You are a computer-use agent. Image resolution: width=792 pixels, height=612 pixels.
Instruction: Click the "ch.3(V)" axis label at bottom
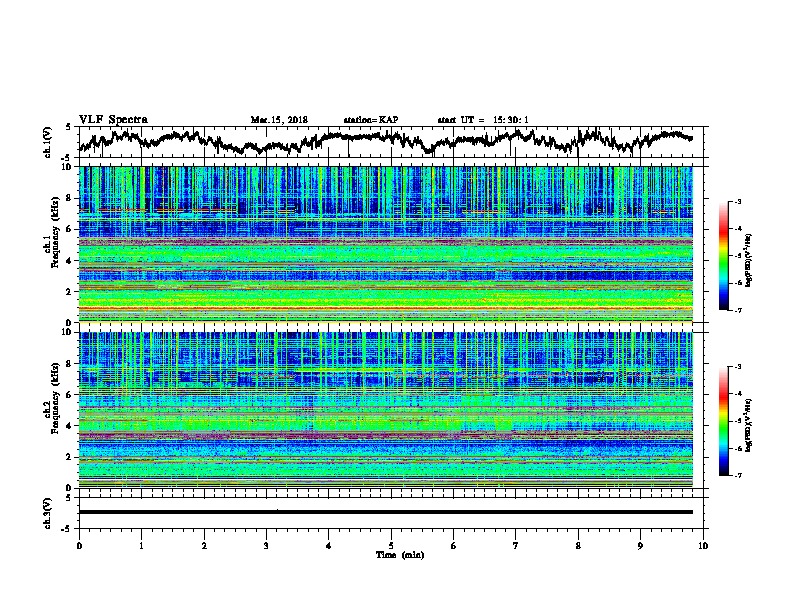(48, 513)
